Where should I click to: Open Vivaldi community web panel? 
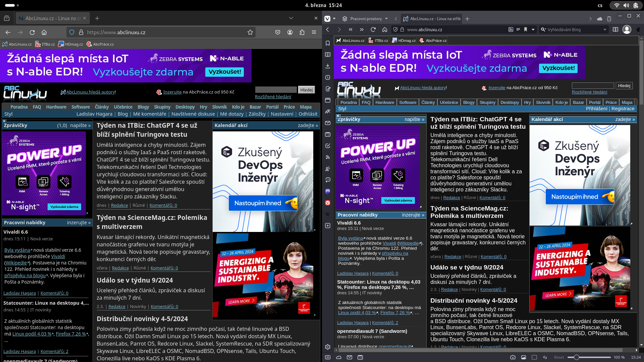click(328, 203)
